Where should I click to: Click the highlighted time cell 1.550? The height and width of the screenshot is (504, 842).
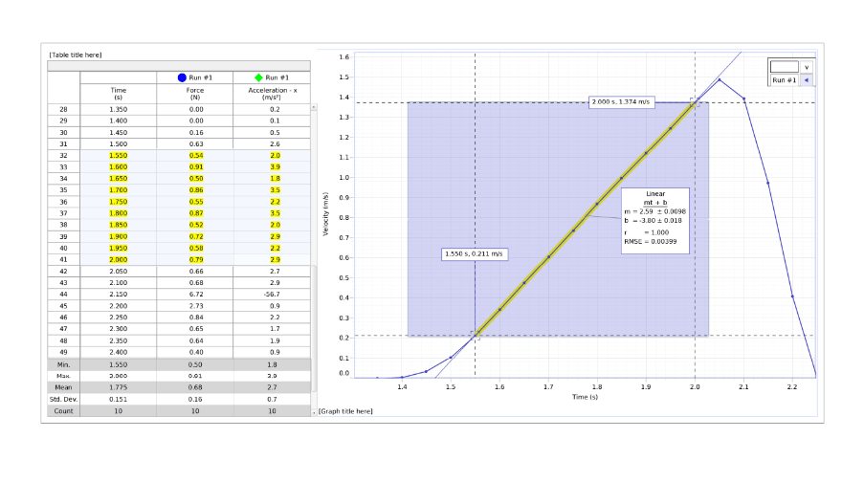point(118,156)
